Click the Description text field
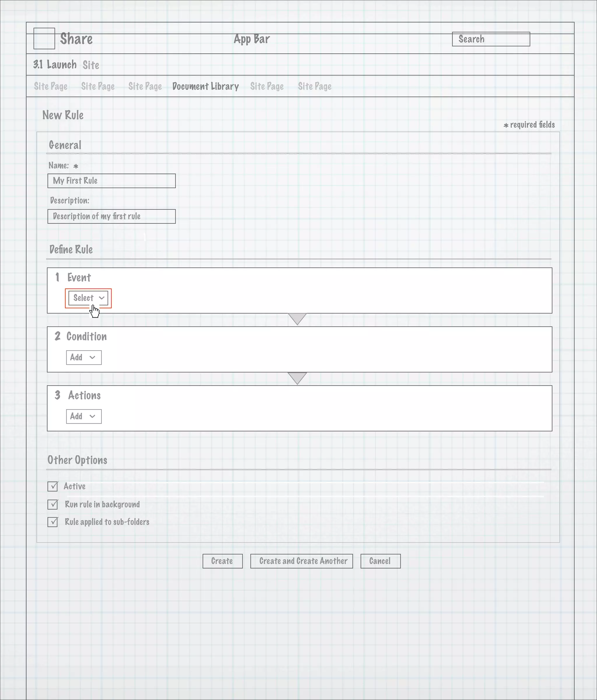This screenshot has height=700, width=597. (x=111, y=216)
